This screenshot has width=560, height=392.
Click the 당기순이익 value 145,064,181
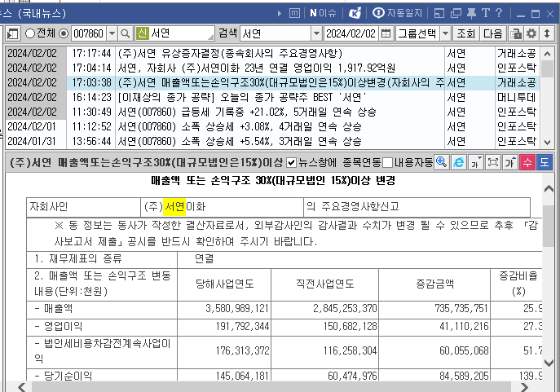click(x=242, y=376)
